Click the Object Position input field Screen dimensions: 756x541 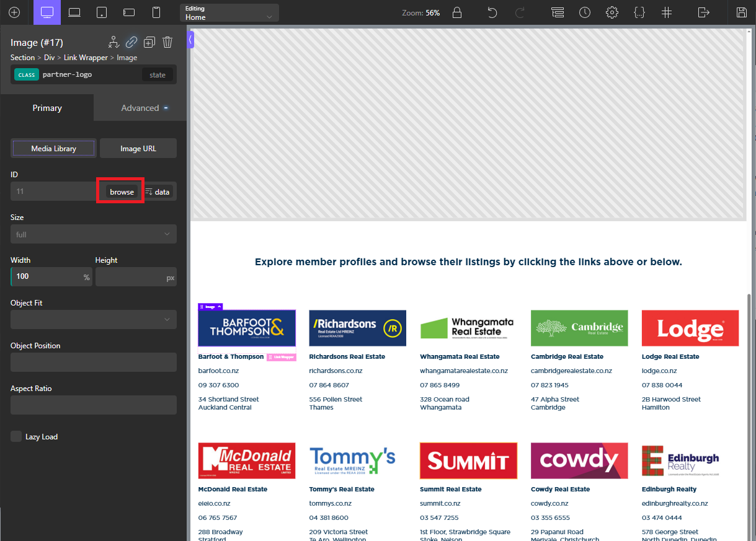(94, 363)
